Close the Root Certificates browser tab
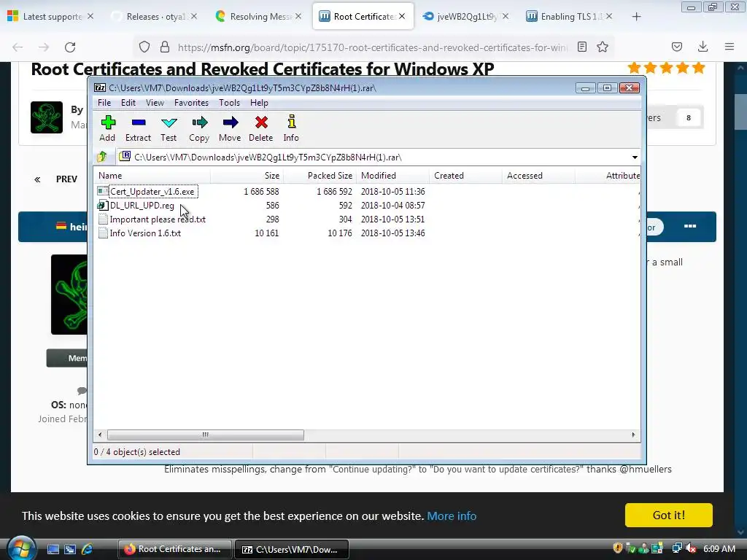The image size is (747, 560). pyautogui.click(x=402, y=16)
